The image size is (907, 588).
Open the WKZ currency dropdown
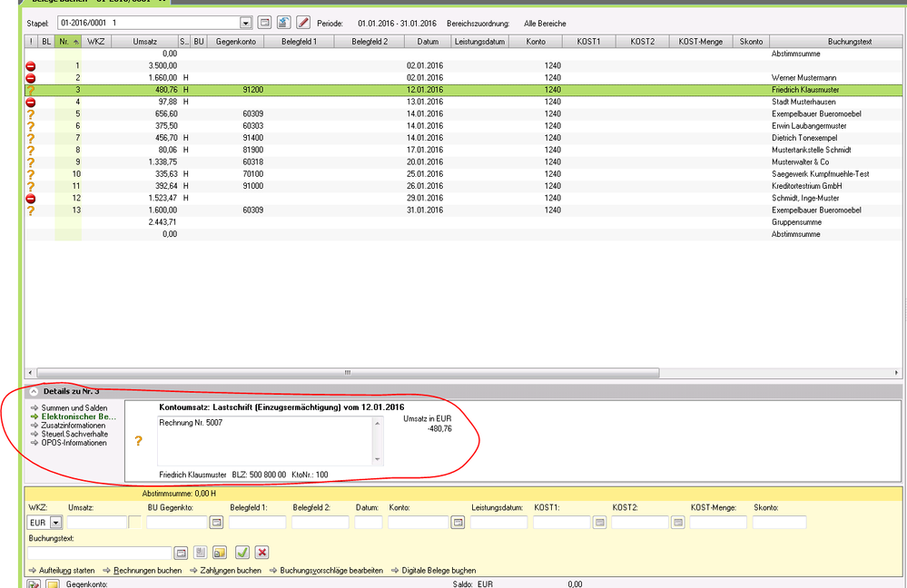54,523
